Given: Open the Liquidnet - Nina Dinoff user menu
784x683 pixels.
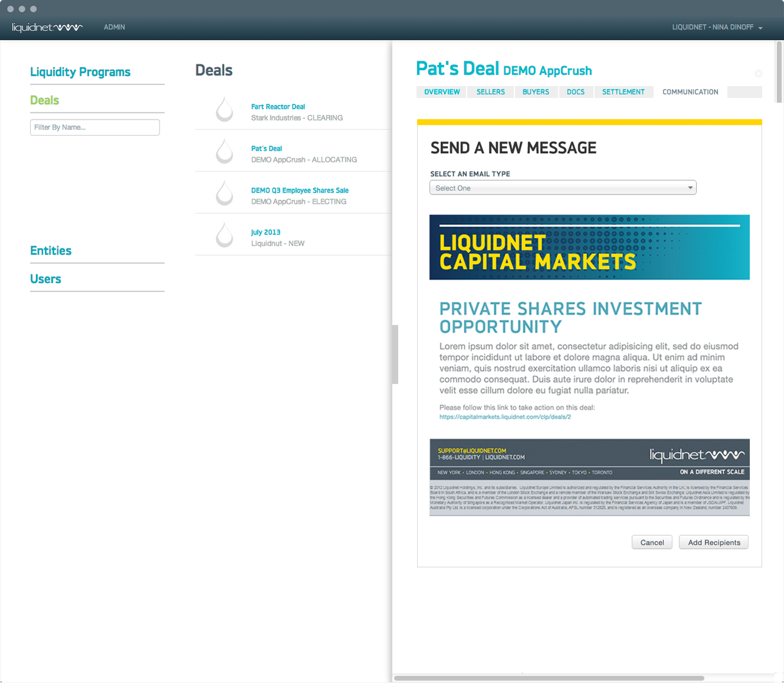Looking at the screenshot, I should point(717,27).
